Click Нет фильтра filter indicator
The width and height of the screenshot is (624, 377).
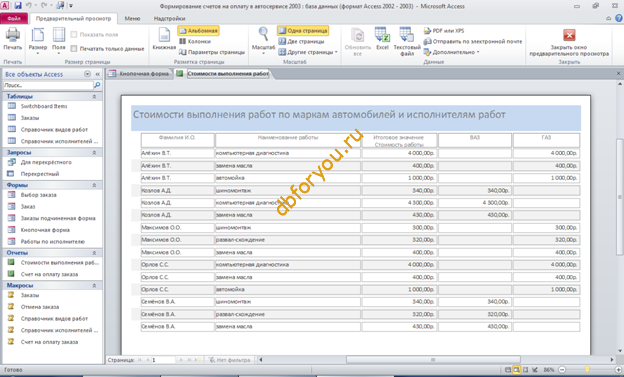[230, 360]
